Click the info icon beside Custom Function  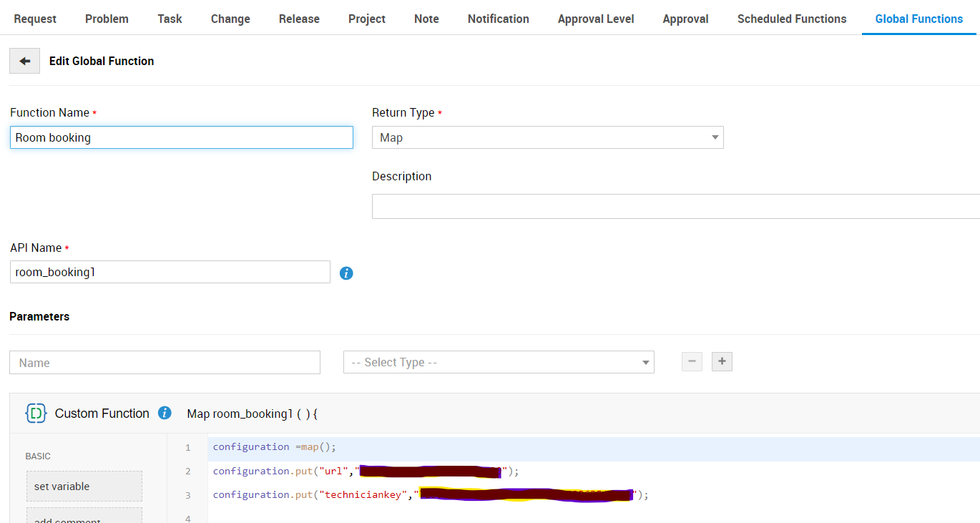165,413
